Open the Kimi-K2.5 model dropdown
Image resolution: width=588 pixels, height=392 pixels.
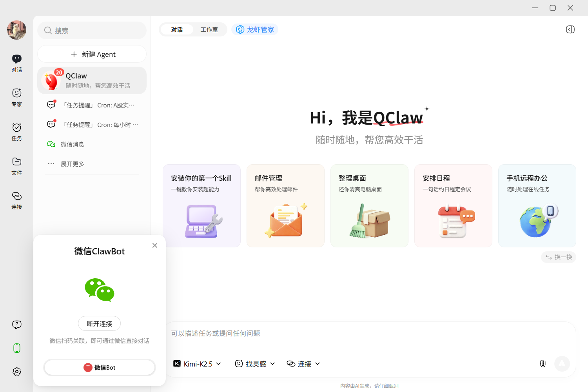(x=197, y=364)
